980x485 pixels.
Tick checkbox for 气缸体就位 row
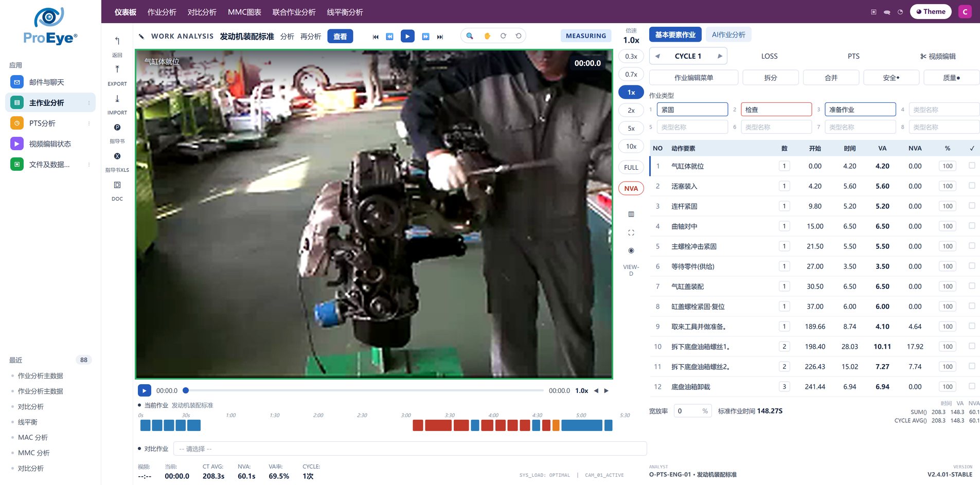click(972, 166)
